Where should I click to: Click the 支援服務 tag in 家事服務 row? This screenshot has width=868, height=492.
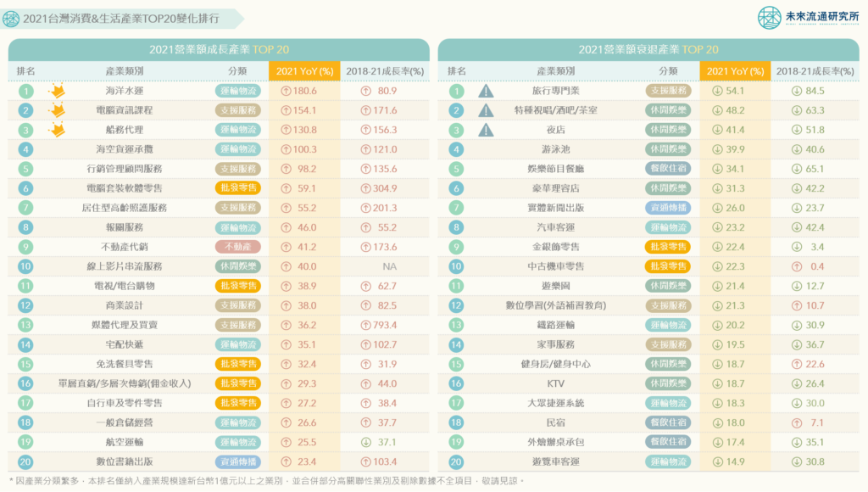point(668,344)
